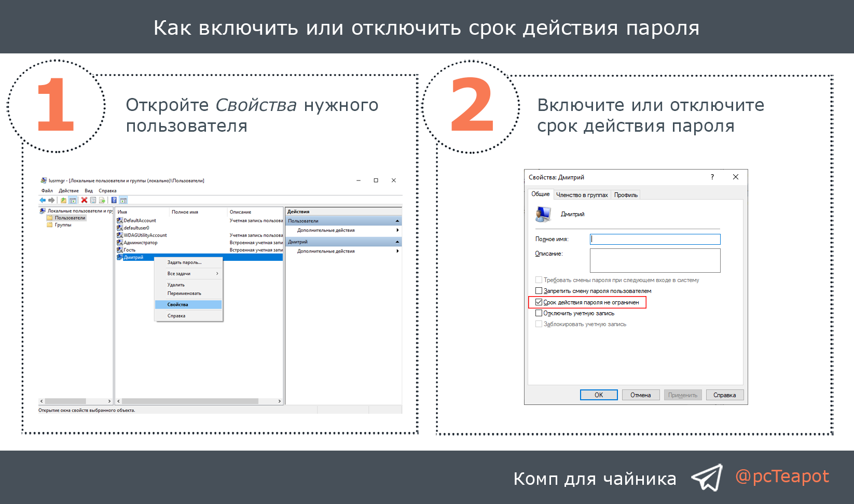Click the tree pane horizontal scrollbar thumb
This screenshot has width=854, height=504.
point(65,401)
